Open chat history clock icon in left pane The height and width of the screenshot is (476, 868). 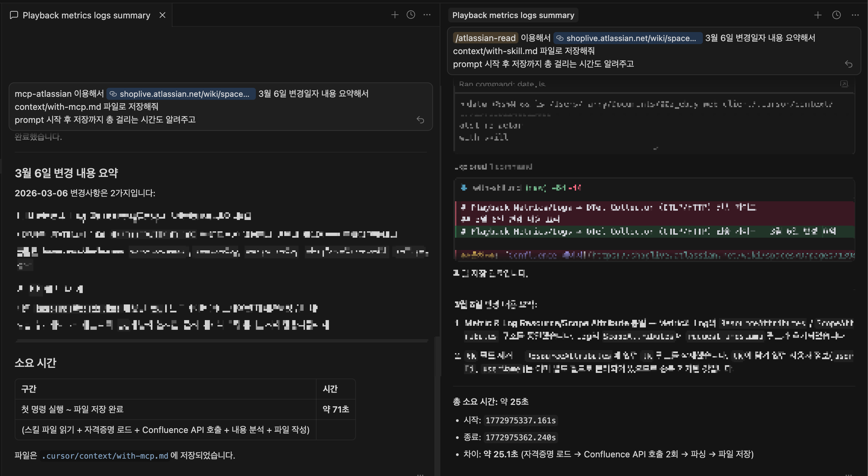point(411,15)
